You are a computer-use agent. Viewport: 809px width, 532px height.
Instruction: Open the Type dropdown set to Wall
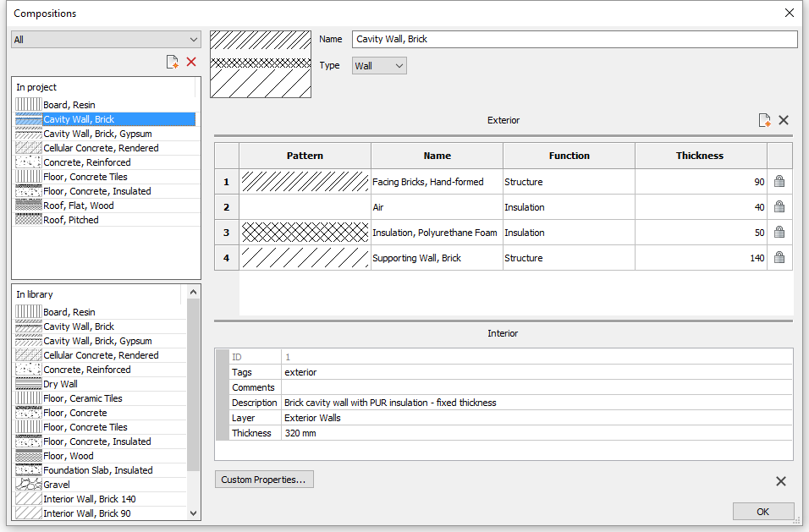point(379,66)
